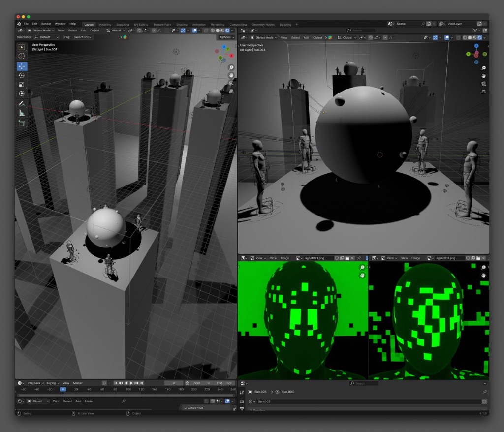Select the Move tool

click(x=22, y=66)
